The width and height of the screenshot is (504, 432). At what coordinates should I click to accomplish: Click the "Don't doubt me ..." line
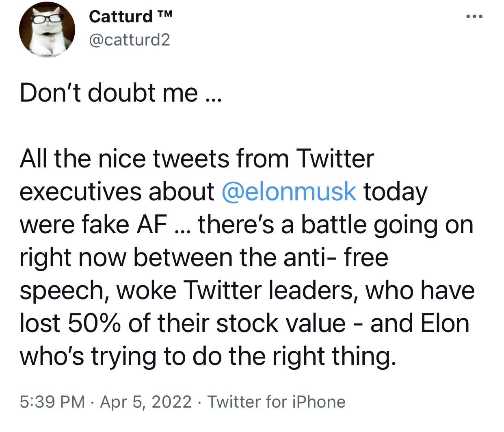[x=121, y=93]
